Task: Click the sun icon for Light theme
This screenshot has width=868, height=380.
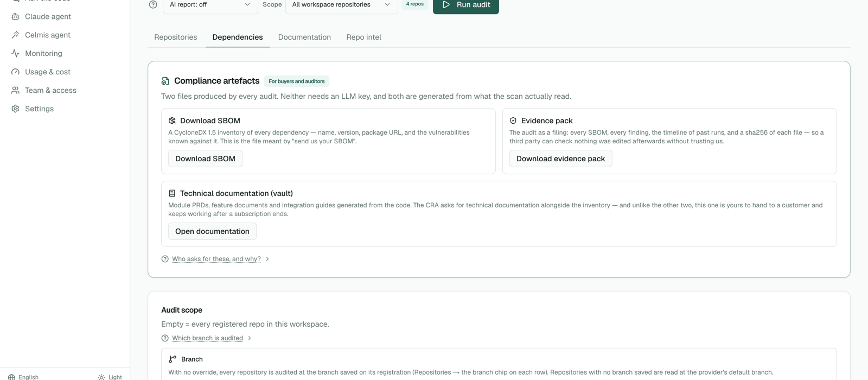Action: 101,377
